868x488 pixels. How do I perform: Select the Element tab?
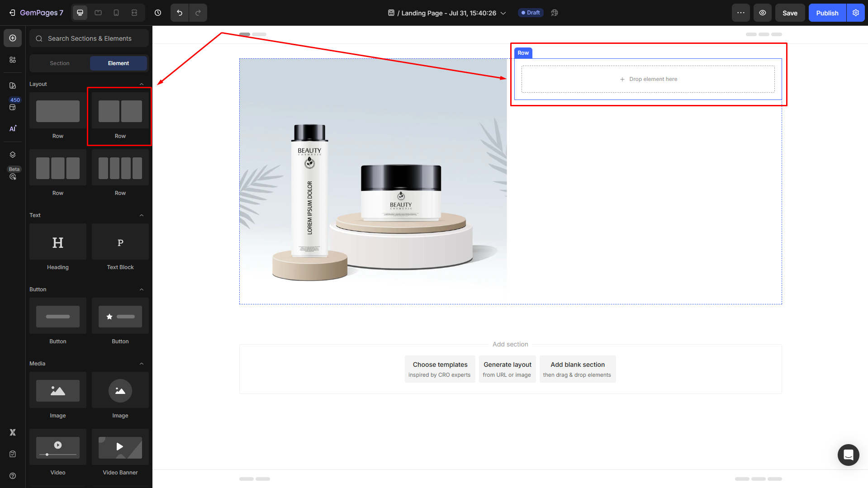coord(119,63)
